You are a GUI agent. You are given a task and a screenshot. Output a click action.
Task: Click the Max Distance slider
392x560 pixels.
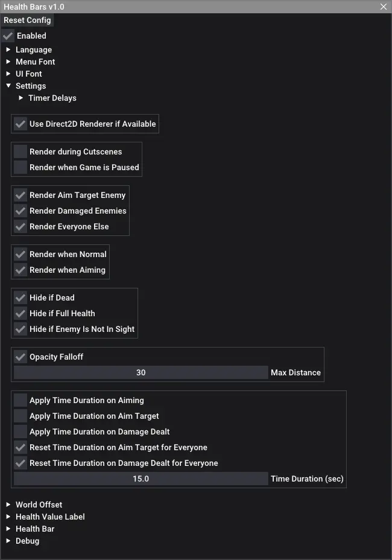pos(141,372)
